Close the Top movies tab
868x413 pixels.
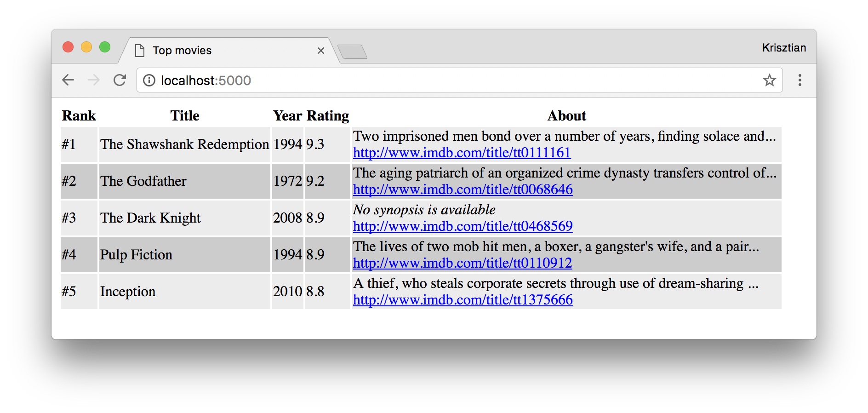click(x=321, y=51)
